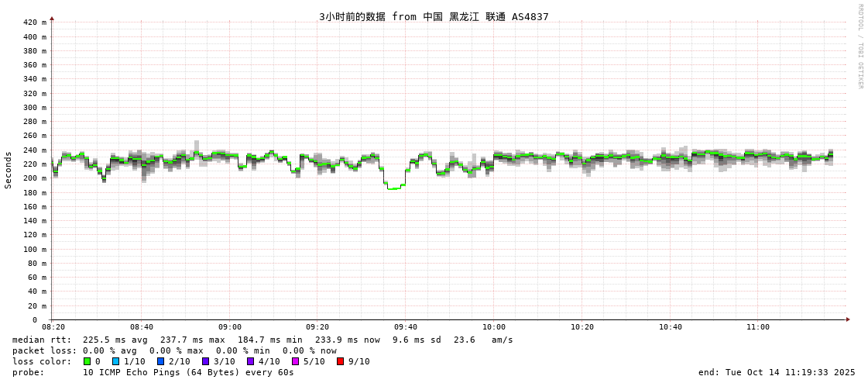Click the red 9/10 loss swatch

coord(340,361)
